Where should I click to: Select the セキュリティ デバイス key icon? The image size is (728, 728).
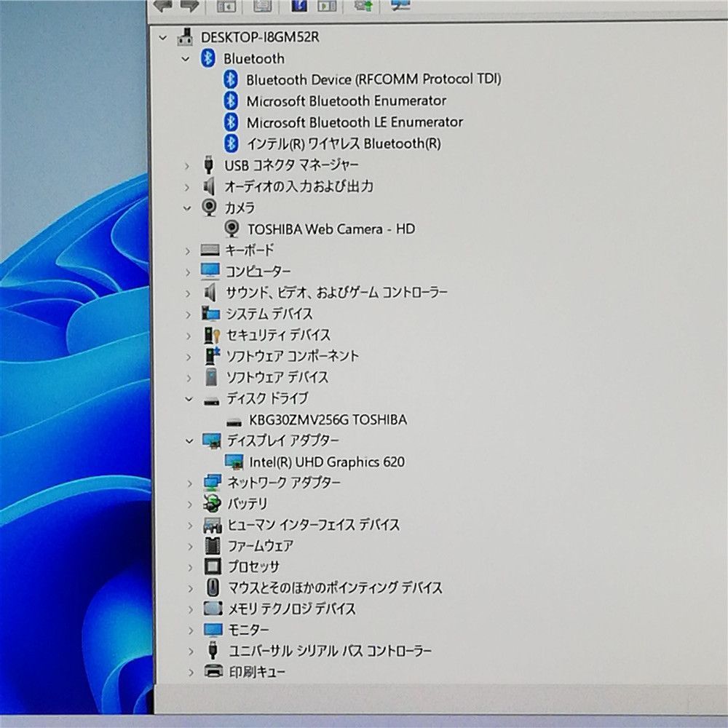pos(212,335)
